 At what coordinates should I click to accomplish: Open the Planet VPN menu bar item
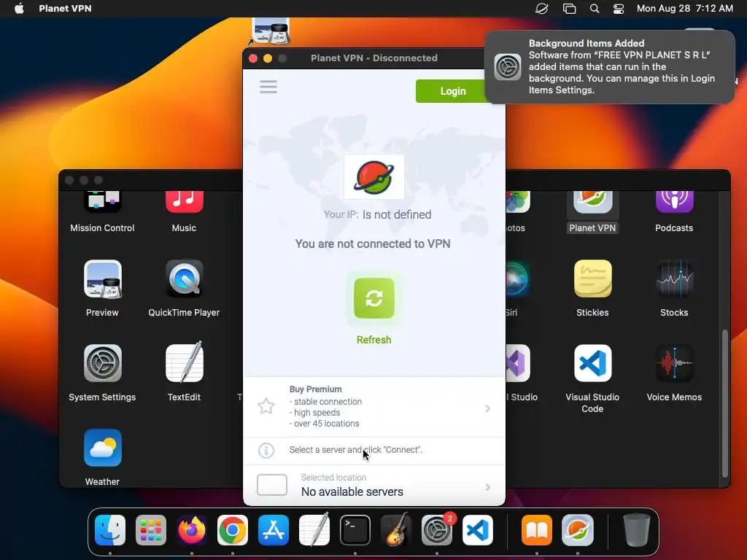pyautogui.click(x=65, y=9)
